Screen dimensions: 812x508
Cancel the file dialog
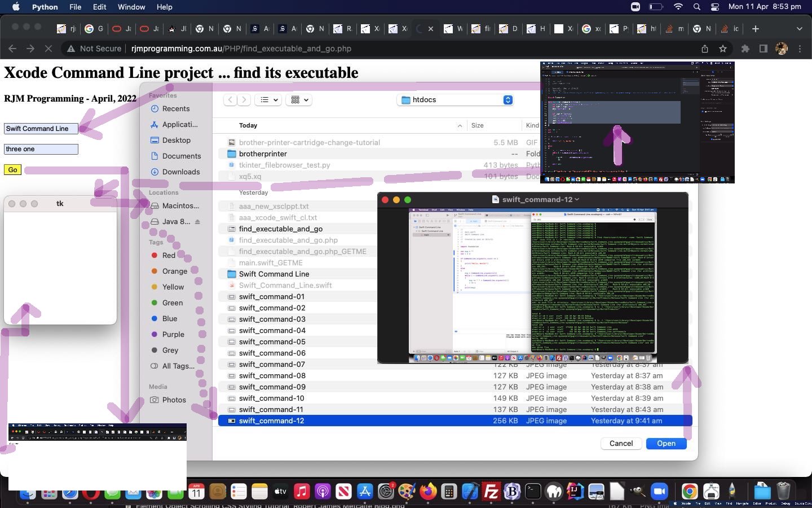click(x=621, y=443)
